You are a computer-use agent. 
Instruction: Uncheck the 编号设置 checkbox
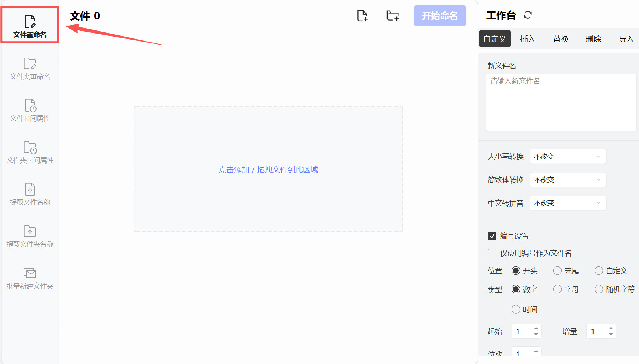coord(492,236)
